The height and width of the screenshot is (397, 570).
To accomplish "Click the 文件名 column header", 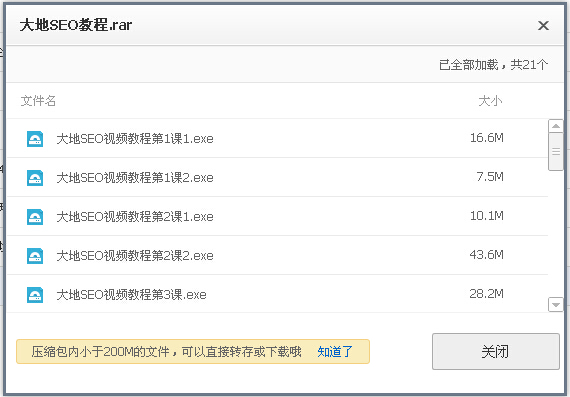I will 38,101.
